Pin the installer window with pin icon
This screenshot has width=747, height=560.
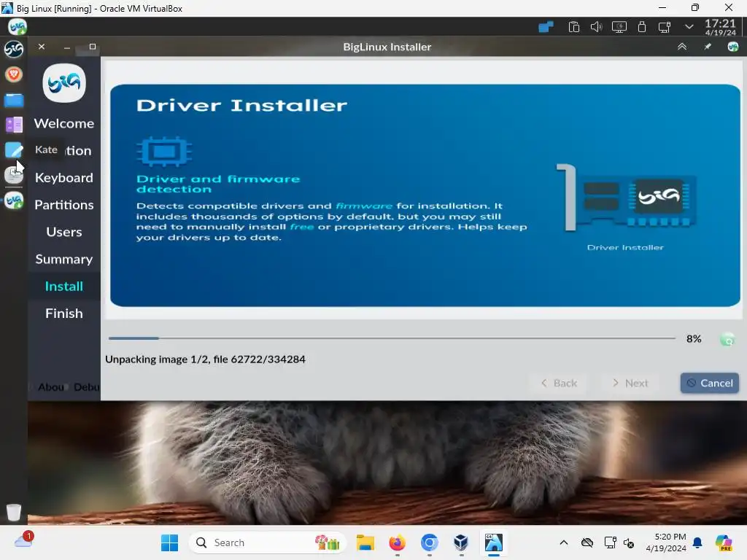pos(708,47)
